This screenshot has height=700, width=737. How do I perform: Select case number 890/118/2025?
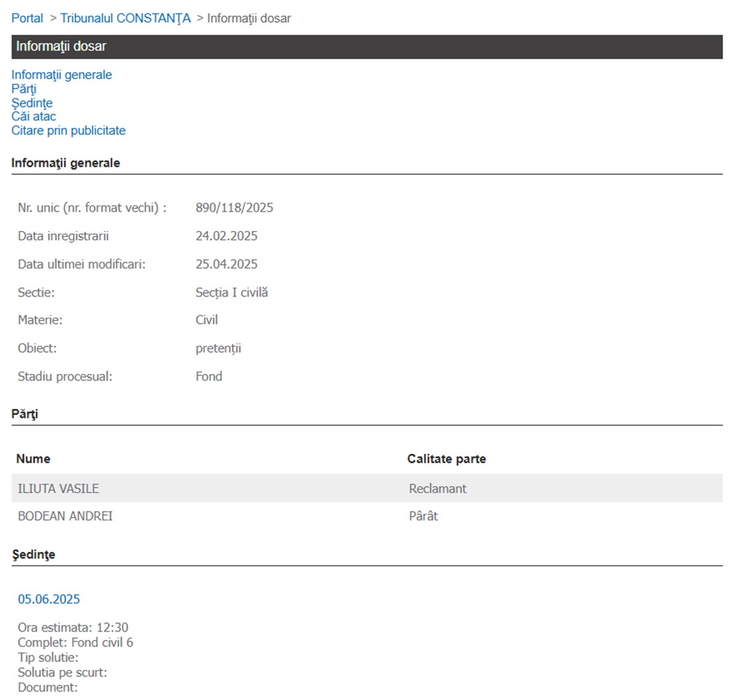234,208
